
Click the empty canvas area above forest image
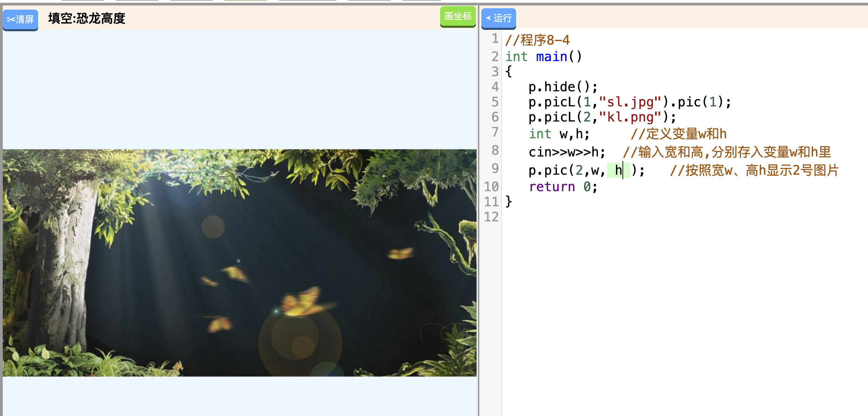(239, 89)
